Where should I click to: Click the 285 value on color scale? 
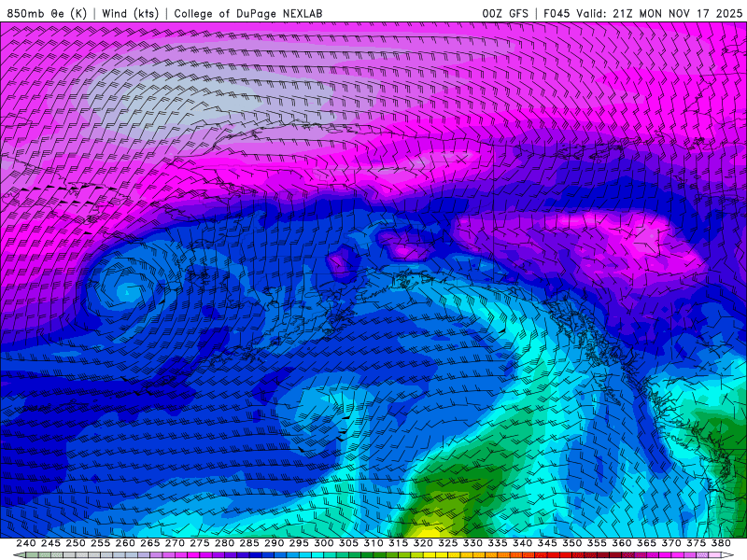248,543
